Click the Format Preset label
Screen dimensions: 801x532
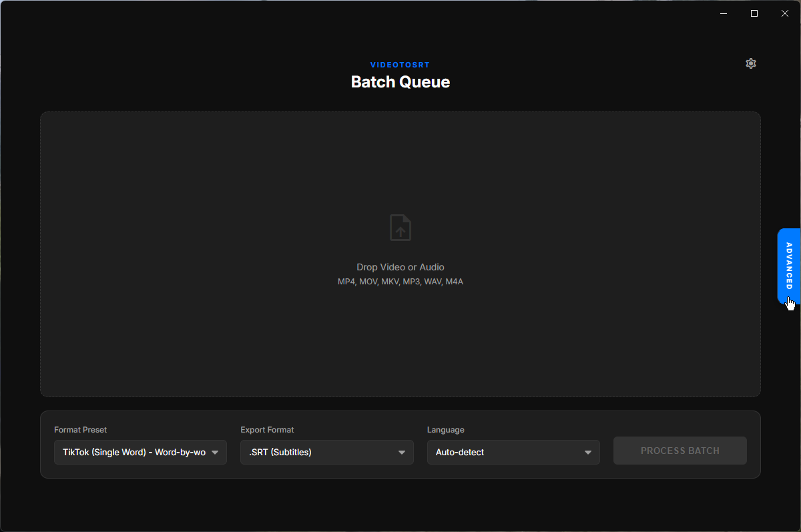click(80, 430)
